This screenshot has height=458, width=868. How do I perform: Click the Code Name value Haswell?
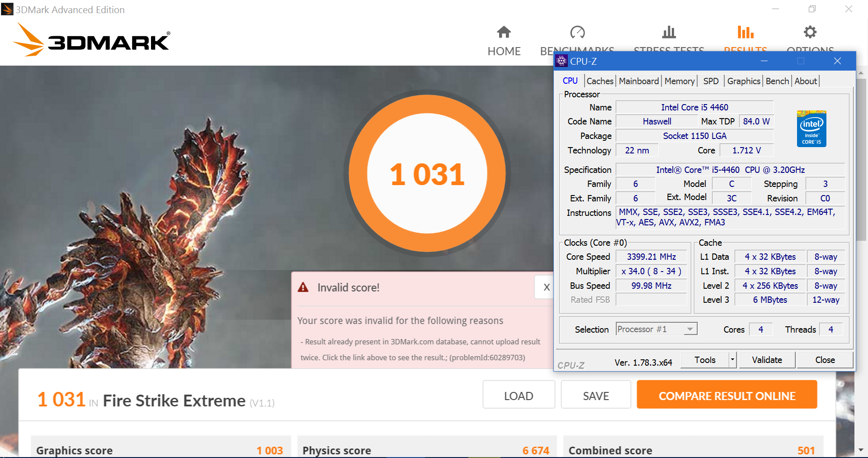pos(657,121)
